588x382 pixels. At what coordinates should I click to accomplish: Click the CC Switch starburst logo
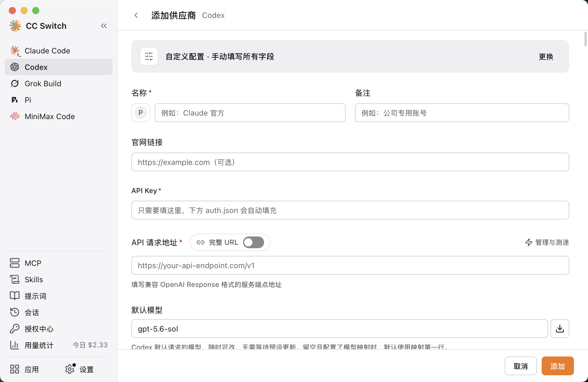[15, 26]
